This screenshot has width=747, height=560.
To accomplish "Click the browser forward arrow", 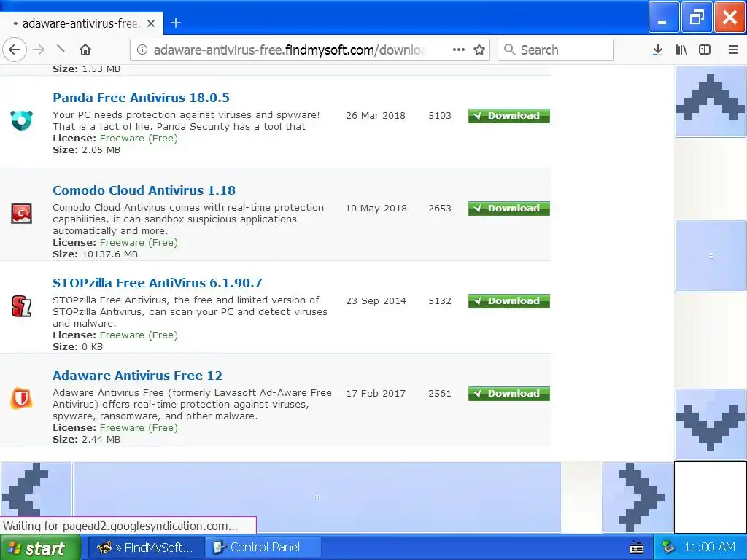I will point(39,50).
